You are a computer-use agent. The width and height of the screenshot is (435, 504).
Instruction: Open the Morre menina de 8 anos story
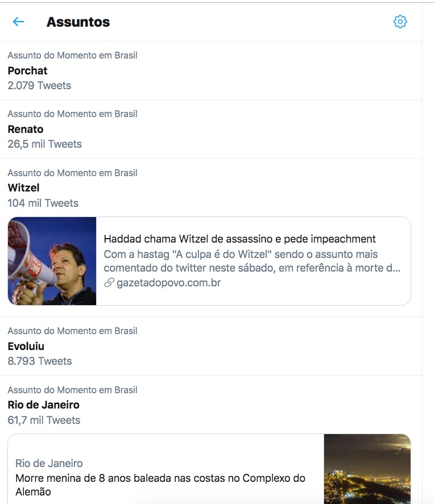tap(160, 484)
